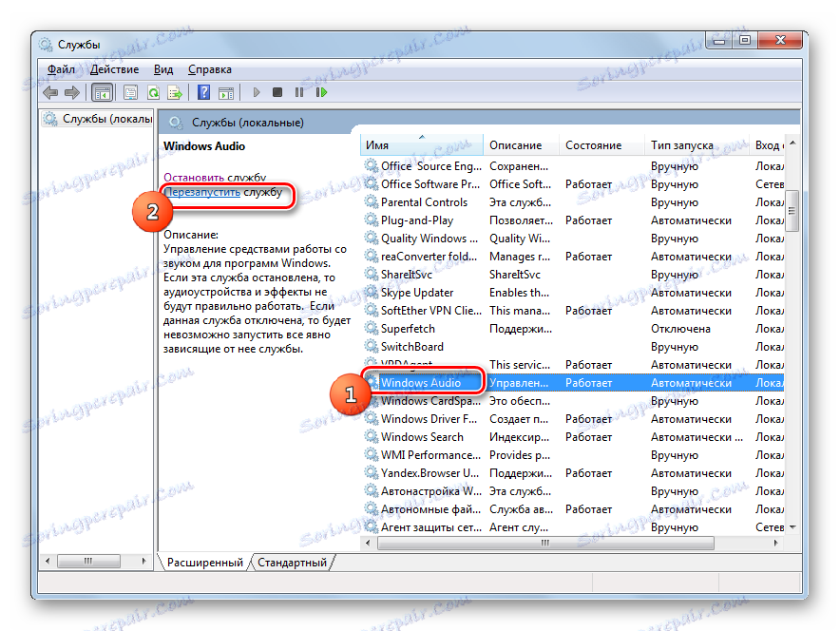Image resolution: width=840 pixels, height=631 pixels.
Task: Click the gear icon beside Parental Controls
Action: click(372, 202)
